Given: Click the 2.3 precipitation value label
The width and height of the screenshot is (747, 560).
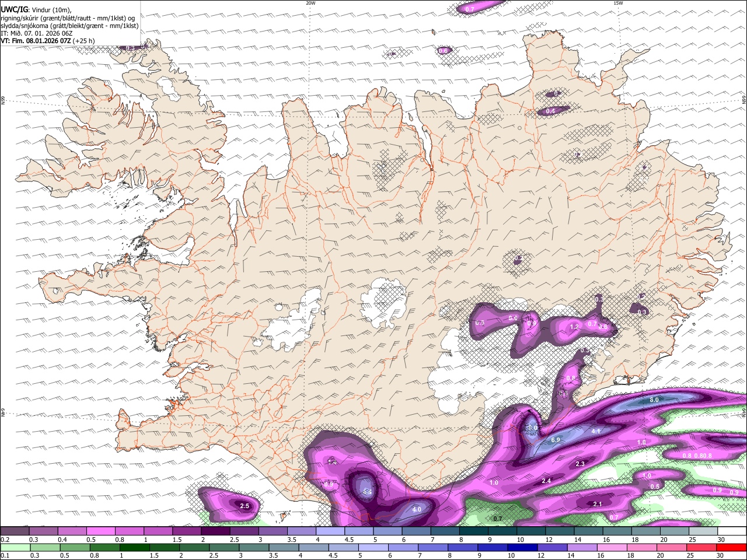Looking at the screenshot, I should [x=580, y=464].
